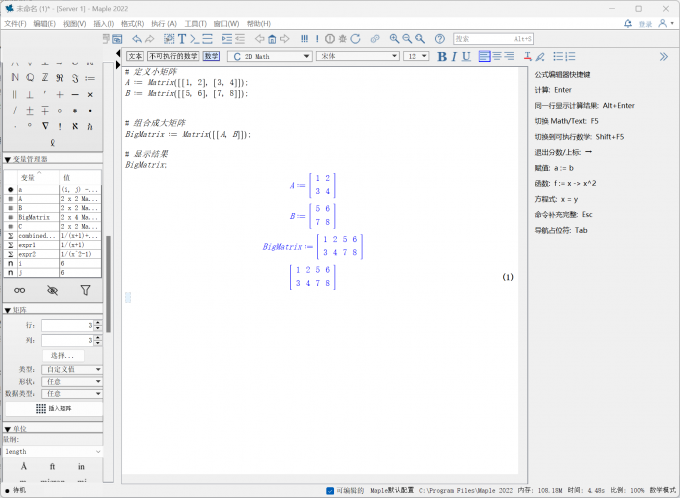Viewport: 680px width, 498px height.
Task: Click the outdent section icon
Action: [x=240, y=39]
